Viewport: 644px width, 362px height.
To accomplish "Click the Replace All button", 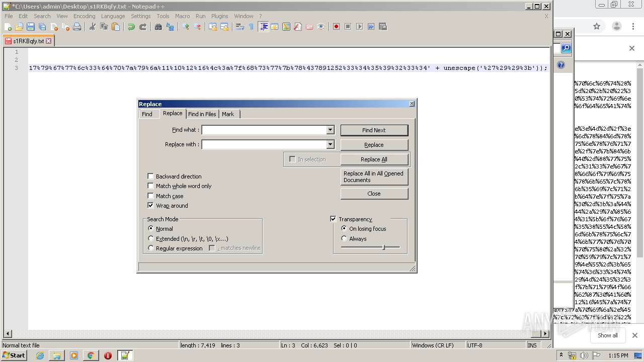I will coord(374,159).
